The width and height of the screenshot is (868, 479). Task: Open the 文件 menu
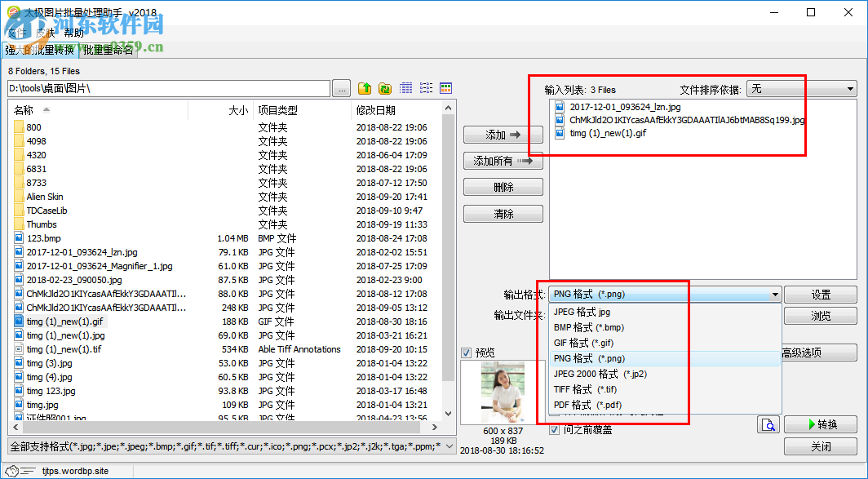point(16,33)
